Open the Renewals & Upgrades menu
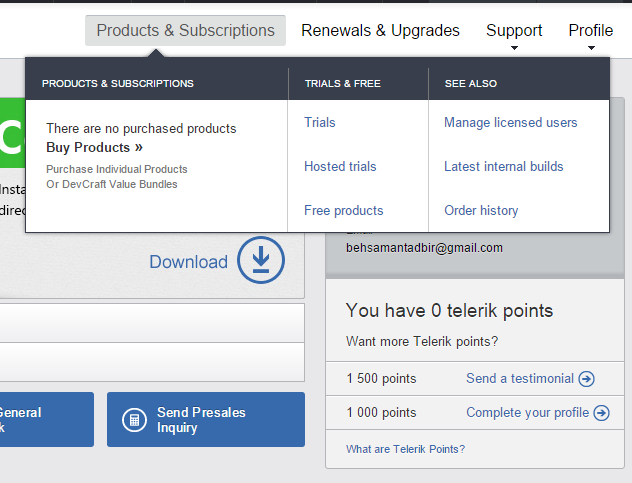 coord(380,31)
